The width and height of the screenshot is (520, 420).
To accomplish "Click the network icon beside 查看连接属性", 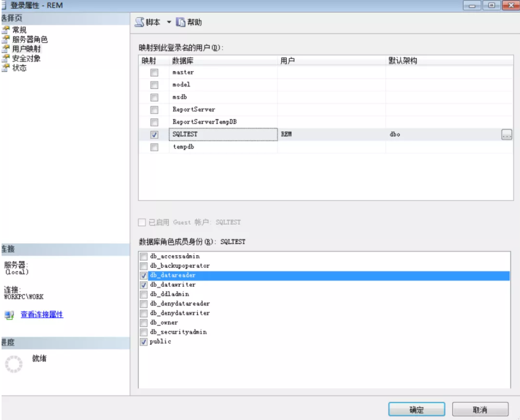I will 8,314.
